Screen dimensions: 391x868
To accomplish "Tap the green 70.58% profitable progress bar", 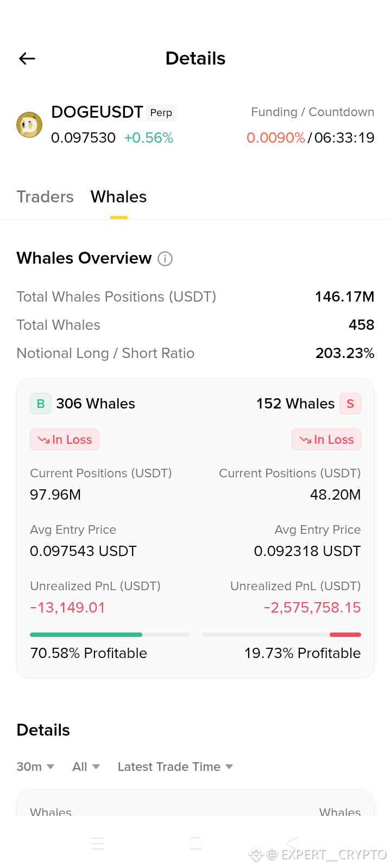I will pos(109,634).
